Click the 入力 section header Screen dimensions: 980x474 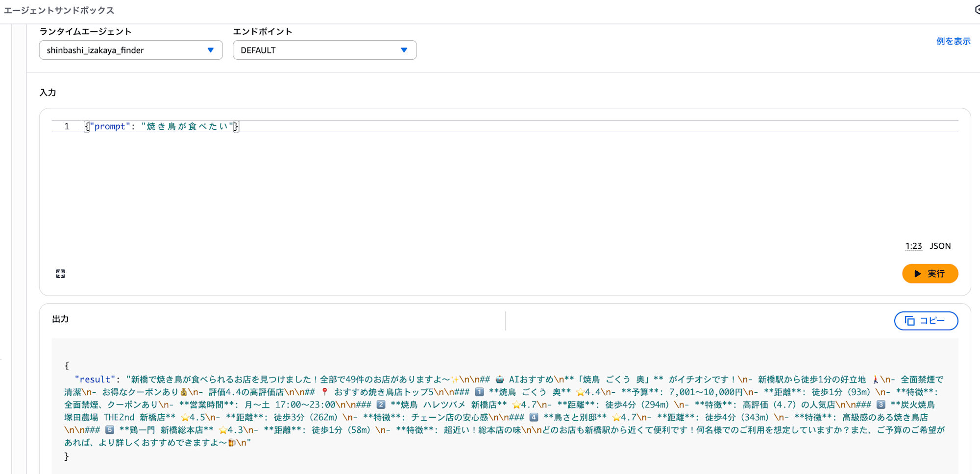(x=48, y=92)
